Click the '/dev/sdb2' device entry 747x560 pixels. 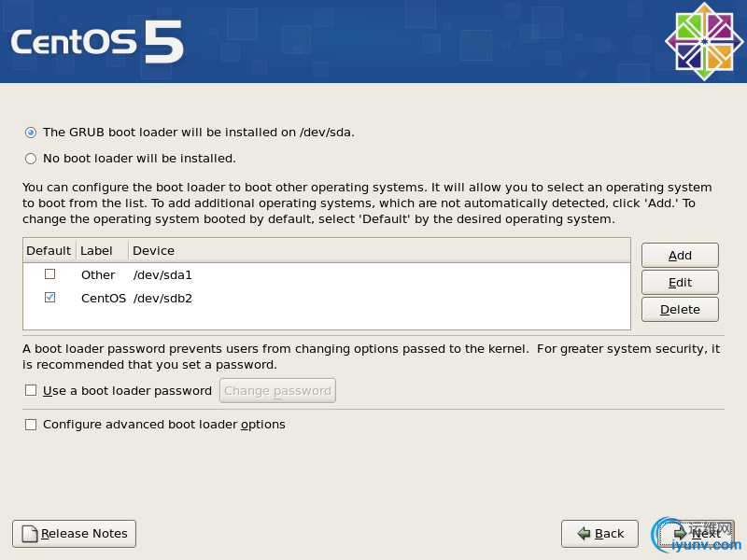tap(162, 298)
